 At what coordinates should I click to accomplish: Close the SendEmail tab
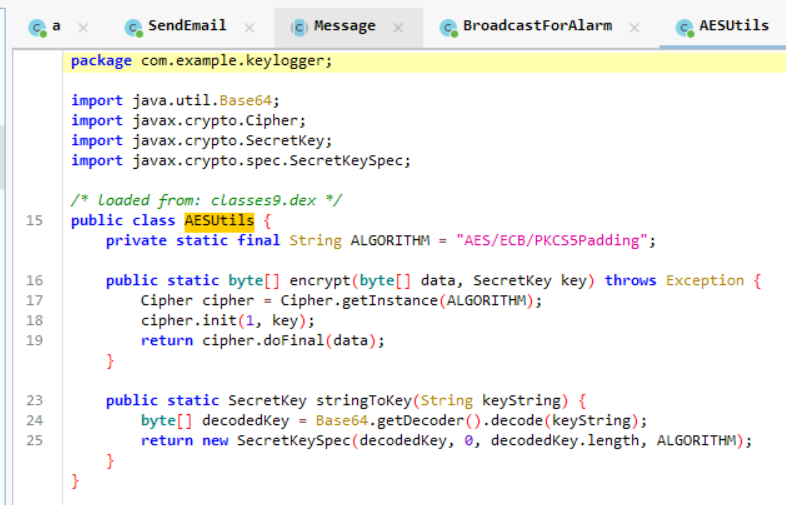coord(249,28)
